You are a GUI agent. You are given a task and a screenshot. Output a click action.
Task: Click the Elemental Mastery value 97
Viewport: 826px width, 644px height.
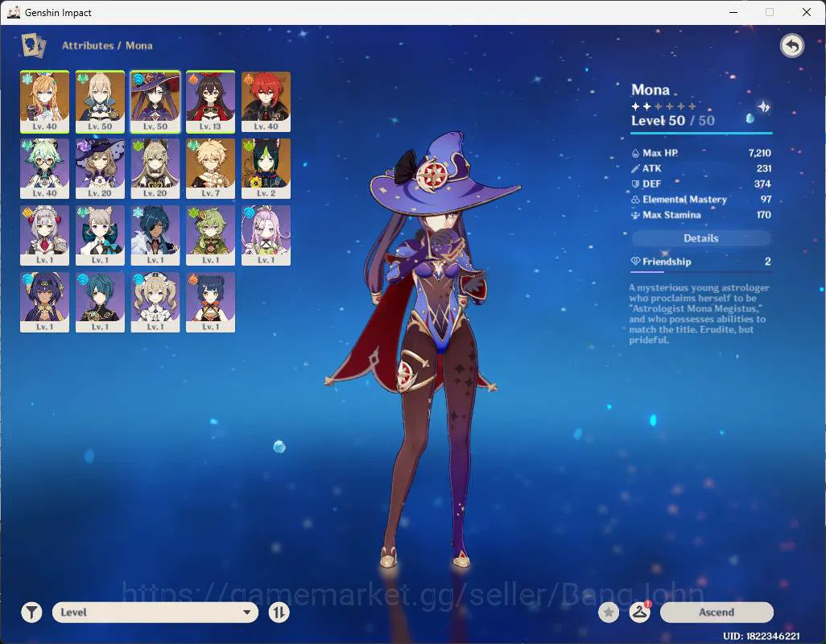pyautogui.click(x=766, y=200)
